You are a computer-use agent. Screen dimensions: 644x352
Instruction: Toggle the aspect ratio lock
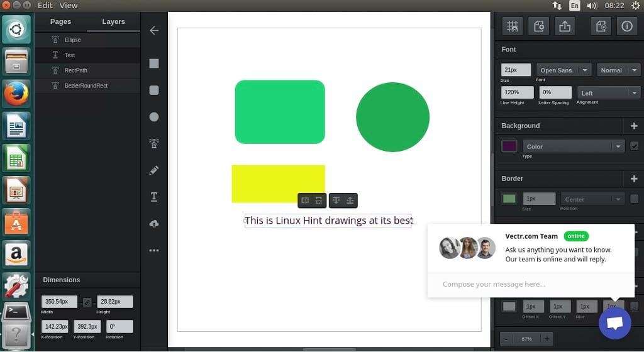pyautogui.click(x=87, y=302)
